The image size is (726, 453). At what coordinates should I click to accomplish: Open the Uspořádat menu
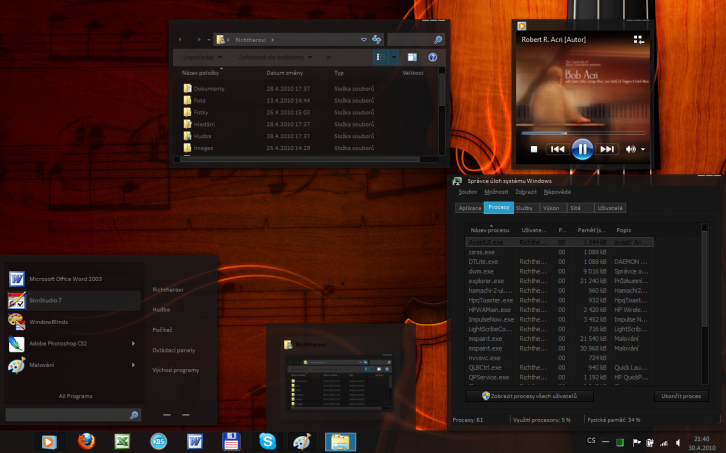click(x=202, y=57)
